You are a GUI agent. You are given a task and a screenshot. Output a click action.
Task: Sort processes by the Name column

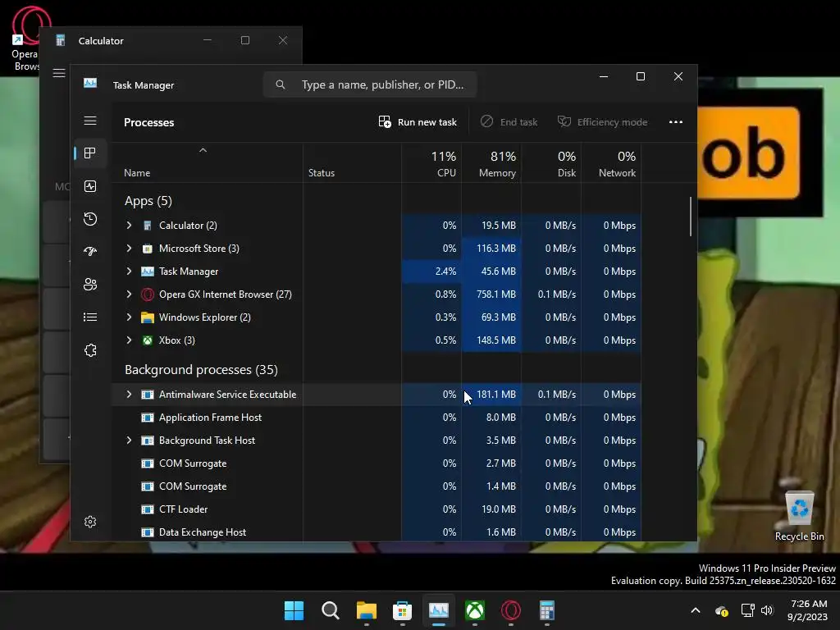pyautogui.click(x=208, y=163)
